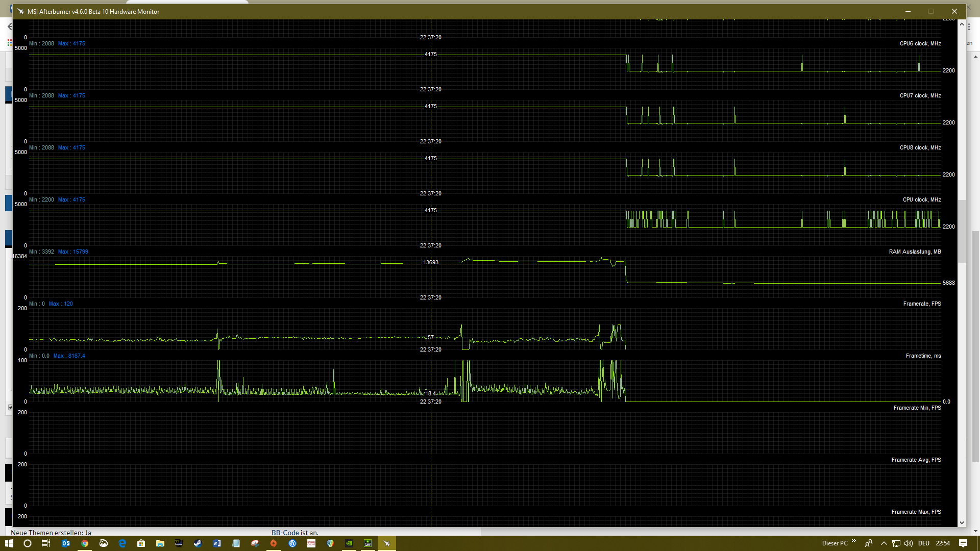
Task: Open Microsoft Edge from the taskbar
Action: coord(122,543)
